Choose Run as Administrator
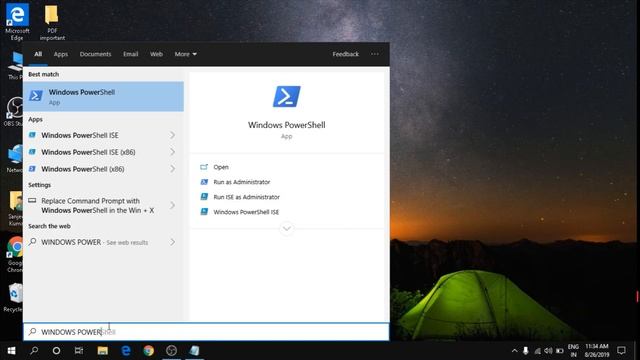The image size is (640, 360). (x=242, y=182)
